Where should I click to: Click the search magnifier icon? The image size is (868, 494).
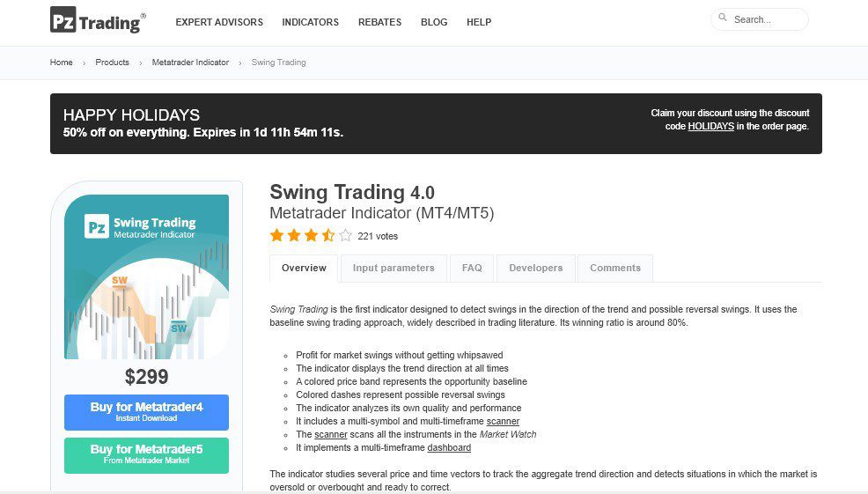723,18
